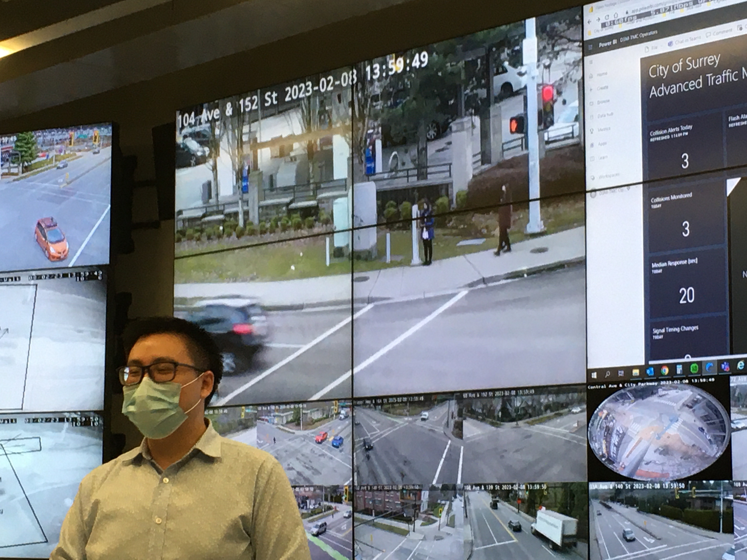This screenshot has height=560, width=747.
Task: Reload the browser page
Action: point(607,17)
